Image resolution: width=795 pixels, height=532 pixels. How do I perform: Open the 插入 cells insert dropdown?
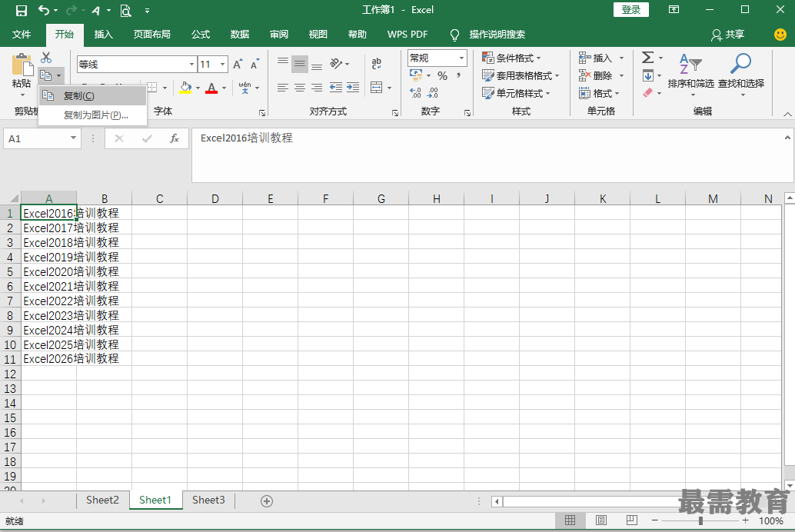[x=621, y=58]
